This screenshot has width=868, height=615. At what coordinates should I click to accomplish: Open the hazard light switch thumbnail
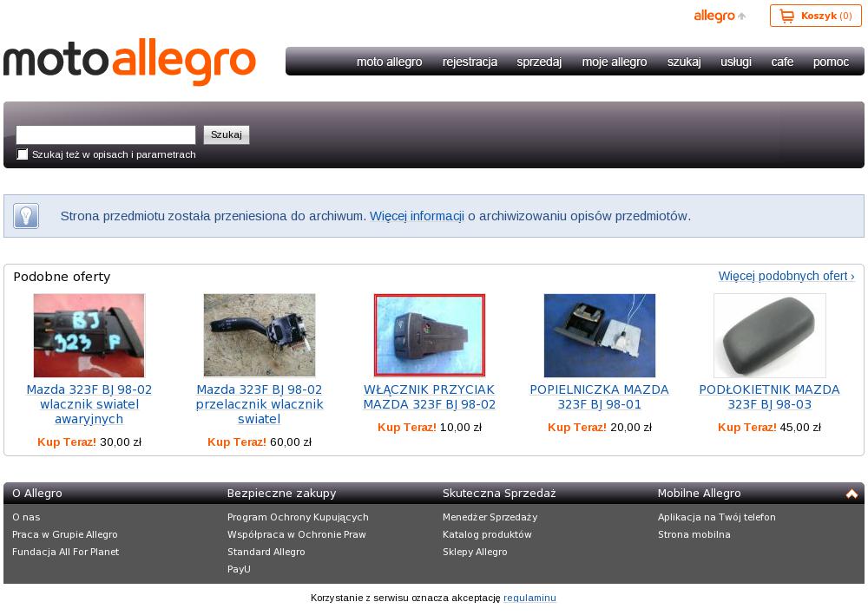tap(89, 335)
